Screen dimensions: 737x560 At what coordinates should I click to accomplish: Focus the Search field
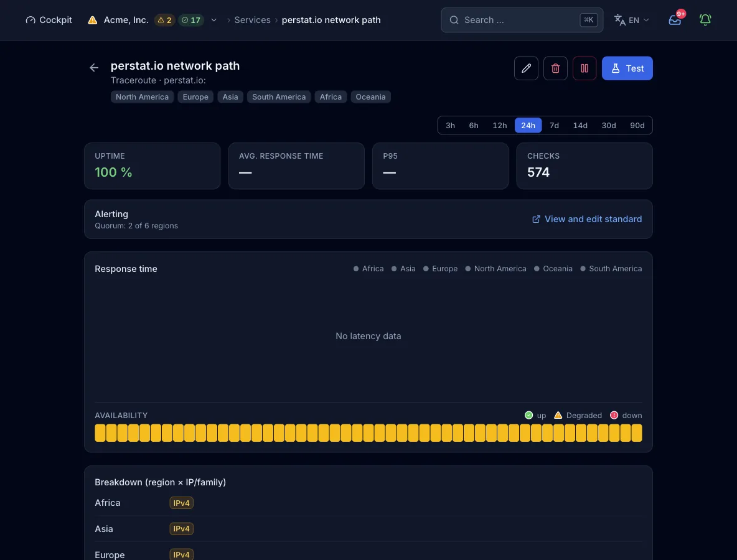(522, 20)
